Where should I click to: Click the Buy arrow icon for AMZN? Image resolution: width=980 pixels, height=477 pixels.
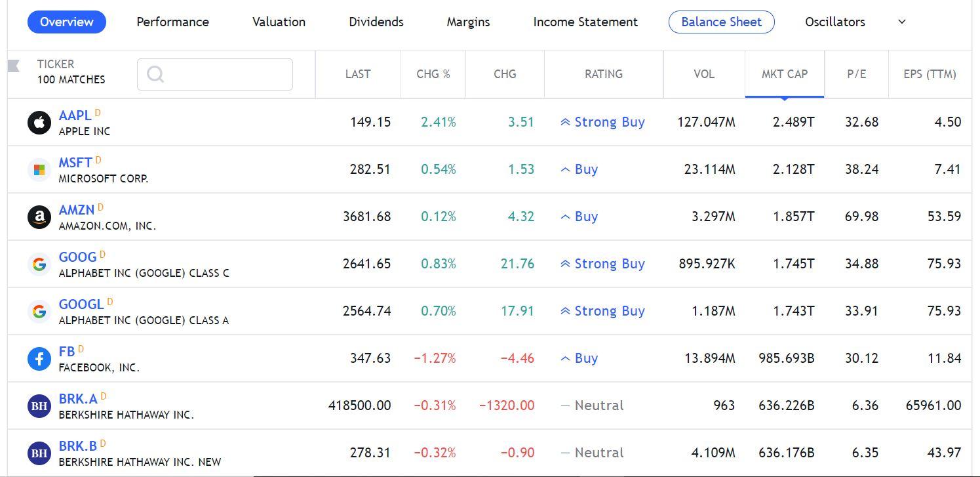[565, 217]
